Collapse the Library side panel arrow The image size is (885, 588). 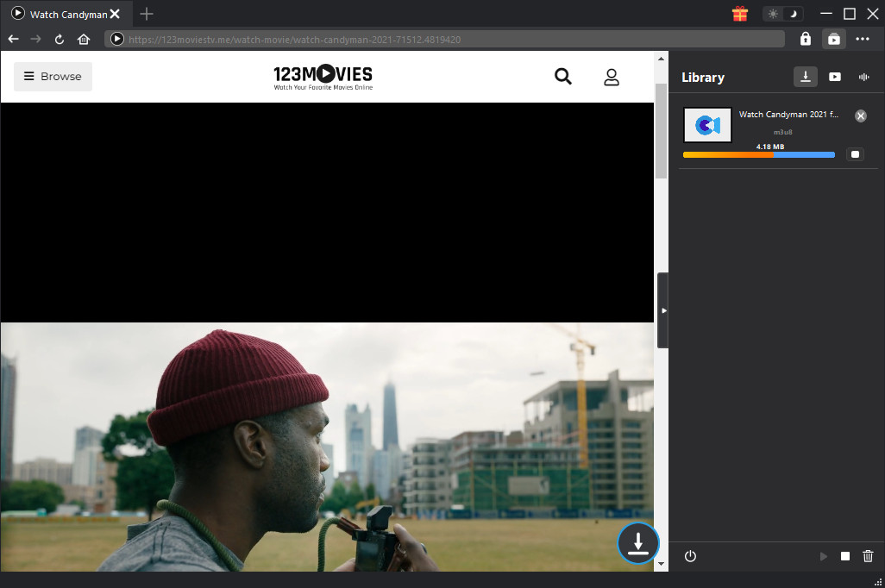click(x=662, y=310)
